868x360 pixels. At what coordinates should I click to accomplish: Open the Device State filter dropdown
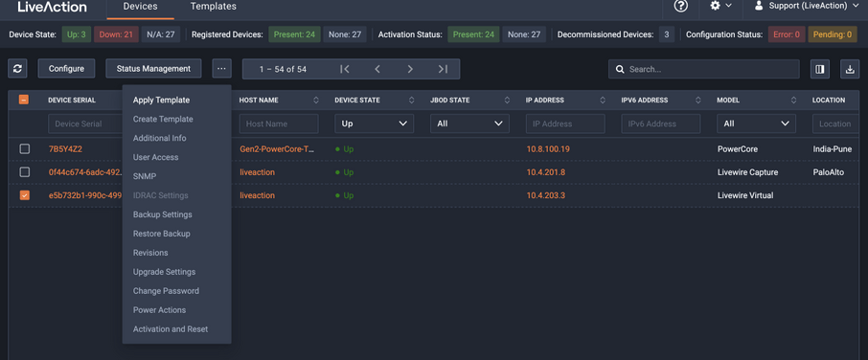375,124
